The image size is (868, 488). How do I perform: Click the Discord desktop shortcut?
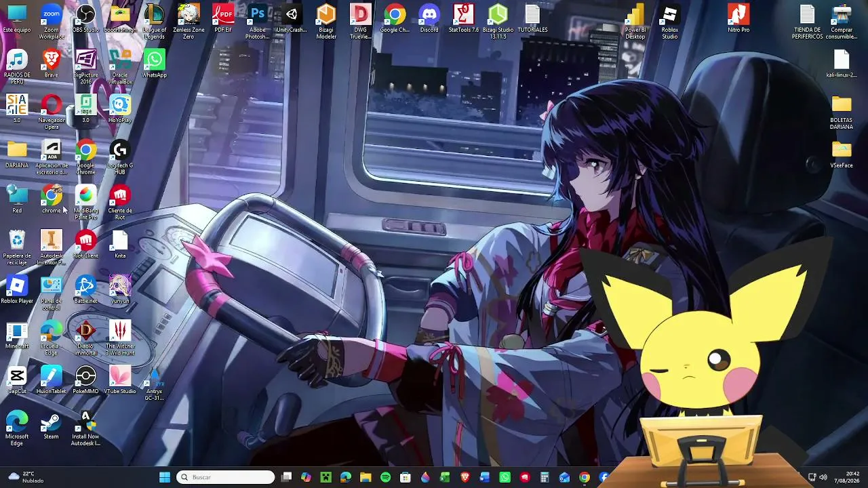(x=429, y=19)
